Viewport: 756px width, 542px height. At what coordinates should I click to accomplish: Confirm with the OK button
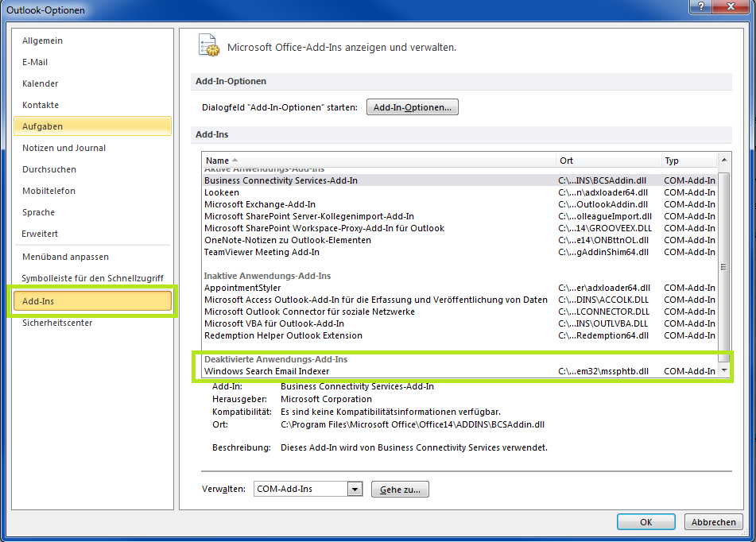pos(646,522)
